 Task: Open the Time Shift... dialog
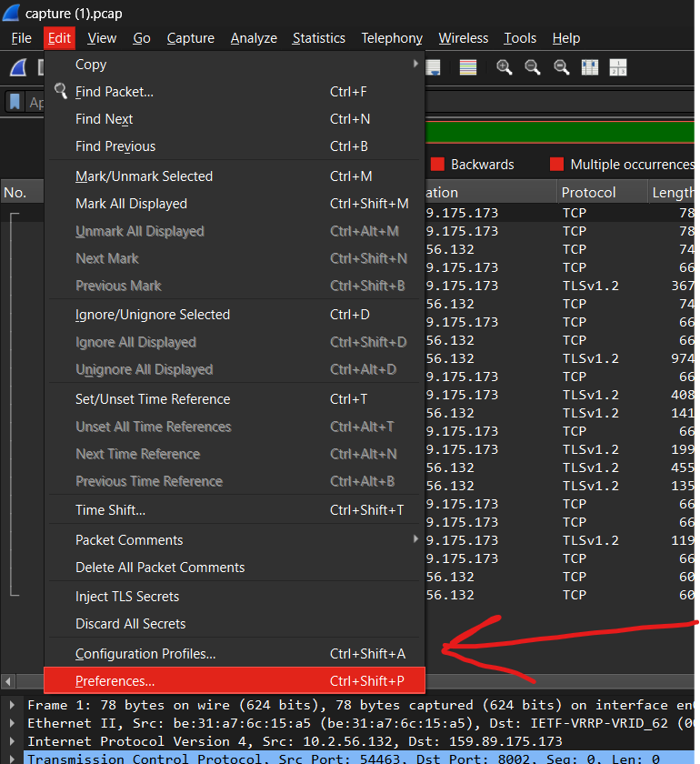coord(235,510)
